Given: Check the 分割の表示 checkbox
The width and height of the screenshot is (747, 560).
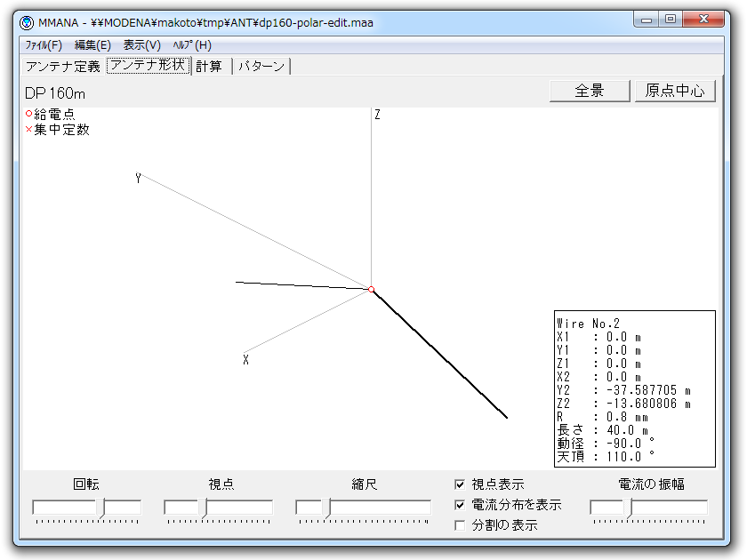Looking at the screenshot, I should (x=460, y=525).
